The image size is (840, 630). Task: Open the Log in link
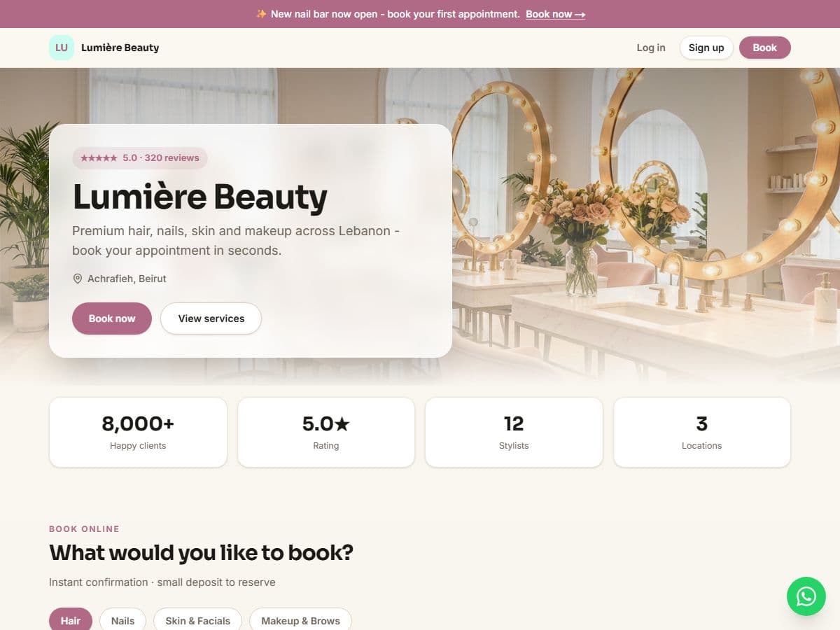click(x=651, y=48)
